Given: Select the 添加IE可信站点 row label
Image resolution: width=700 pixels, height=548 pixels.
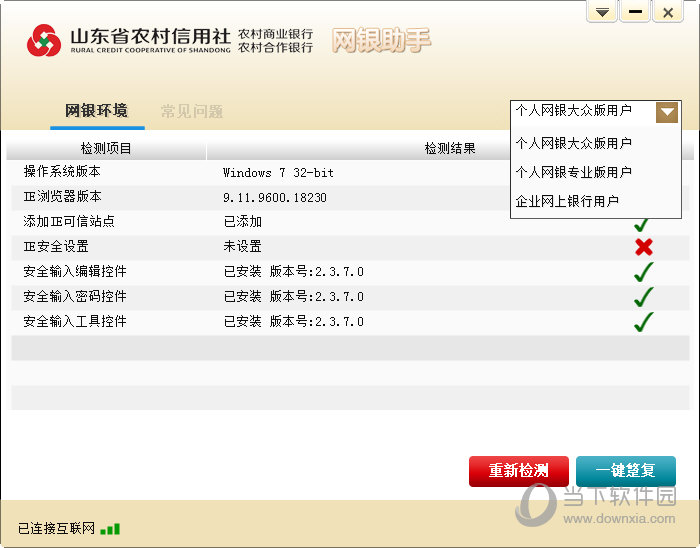Looking at the screenshot, I should tap(69, 221).
